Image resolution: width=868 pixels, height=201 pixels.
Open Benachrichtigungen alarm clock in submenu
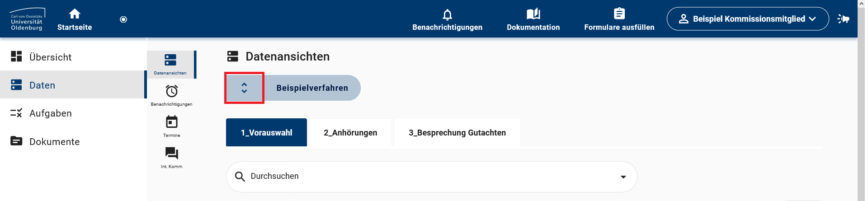[x=171, y=92]
